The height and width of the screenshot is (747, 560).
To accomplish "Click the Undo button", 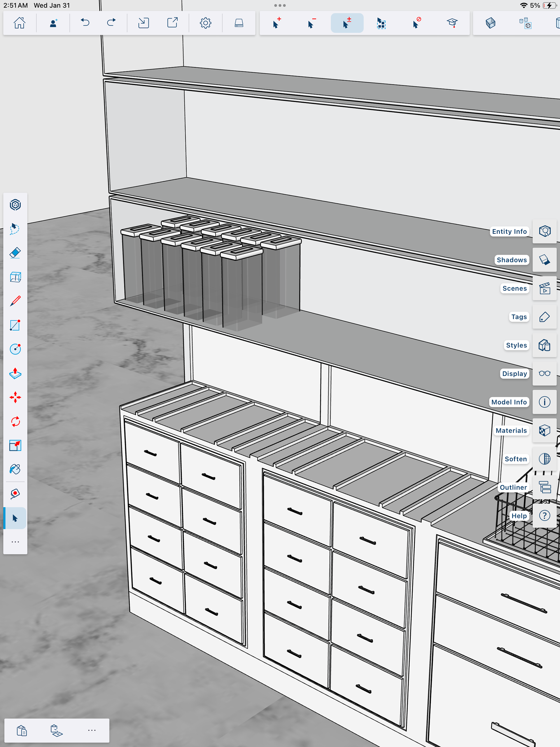I will (x=85, y=23).
